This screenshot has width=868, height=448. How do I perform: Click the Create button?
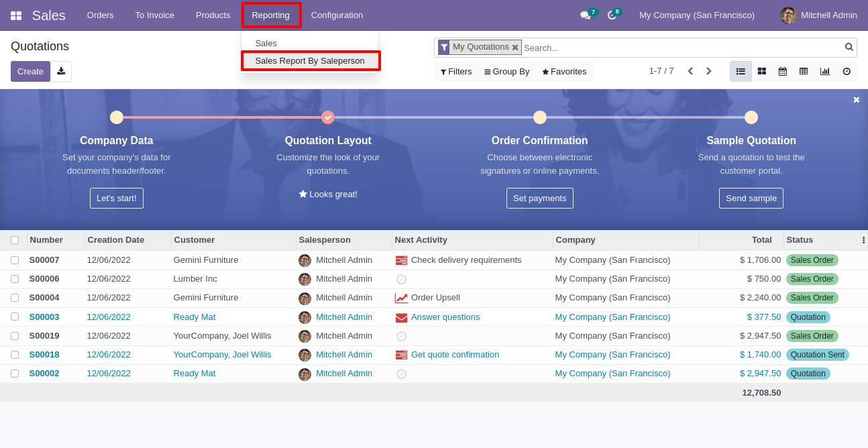pyautogui.click(x=30, y=71)
